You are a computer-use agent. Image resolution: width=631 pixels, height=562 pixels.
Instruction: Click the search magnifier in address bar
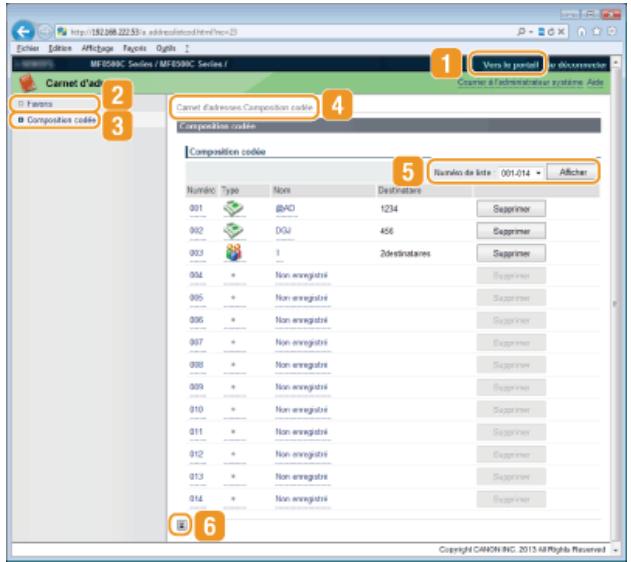point(521,31)
